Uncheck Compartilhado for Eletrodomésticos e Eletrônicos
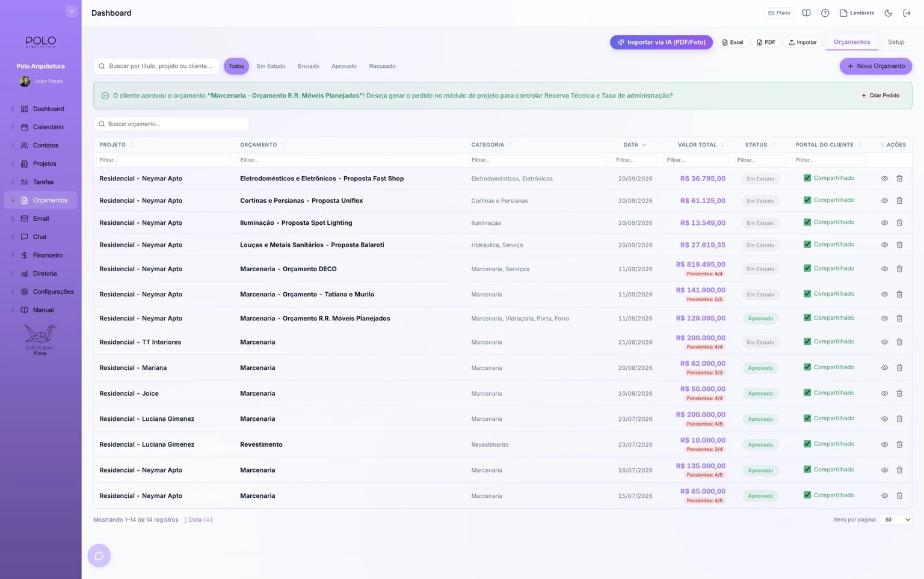This screenshot has width=924, height=579. (x=807, y=178)
